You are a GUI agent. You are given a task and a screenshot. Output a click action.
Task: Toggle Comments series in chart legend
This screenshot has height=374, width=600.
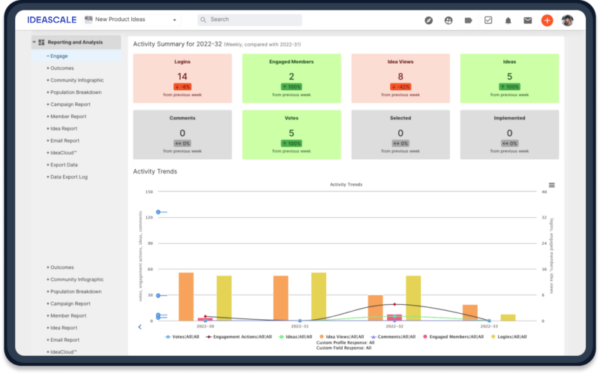393,337
